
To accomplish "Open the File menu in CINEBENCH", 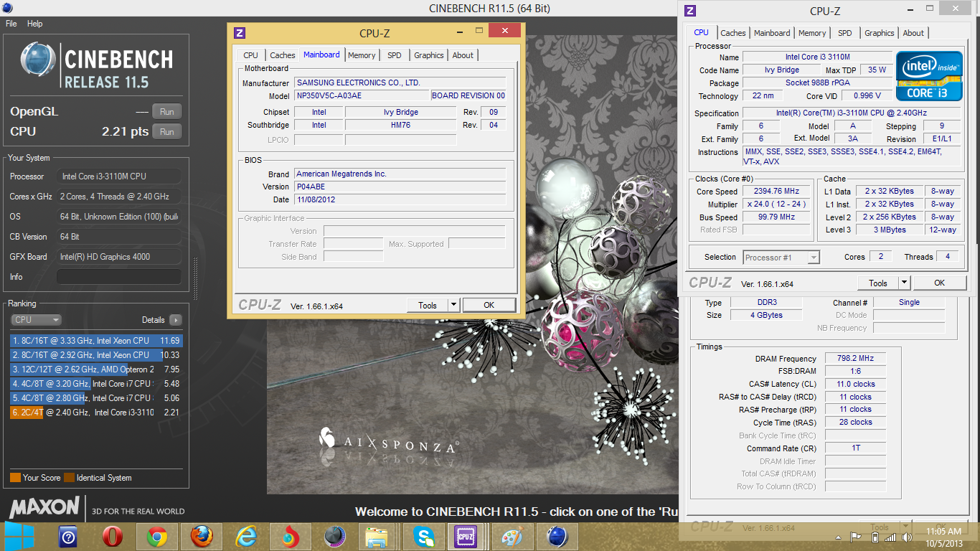I will pyautogui.click(x=11, y=24).
